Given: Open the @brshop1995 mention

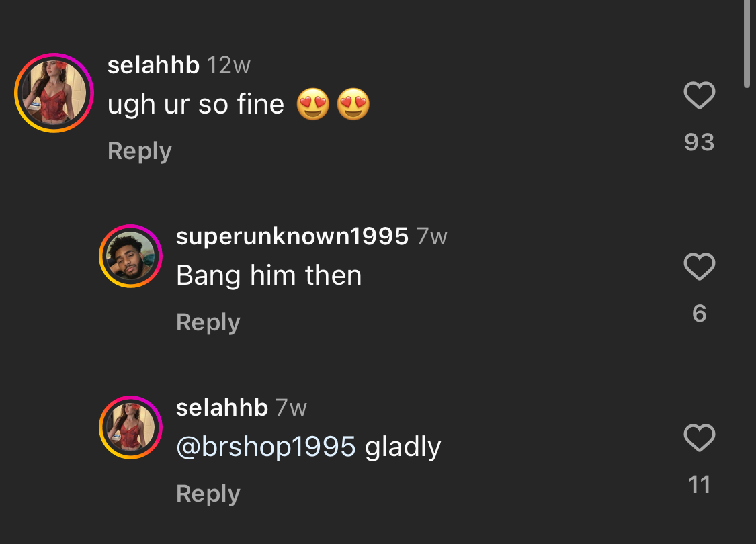Looking at the screenshot, I should click(266, 447).
